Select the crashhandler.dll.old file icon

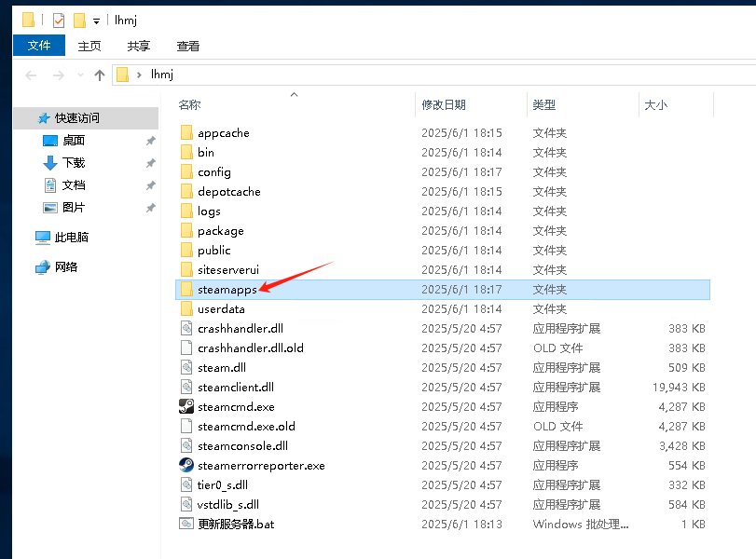coord(186,348)
